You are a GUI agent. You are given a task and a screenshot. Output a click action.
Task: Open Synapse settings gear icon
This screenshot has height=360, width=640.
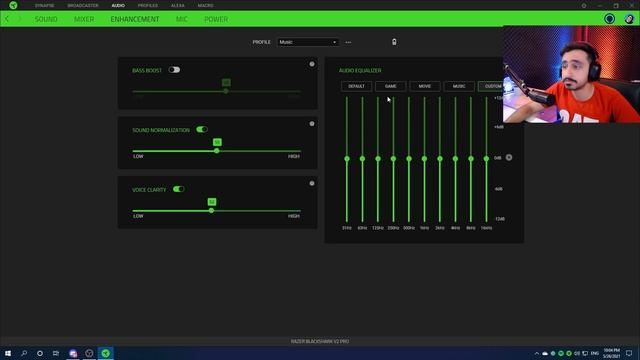[x=584, y=6]
